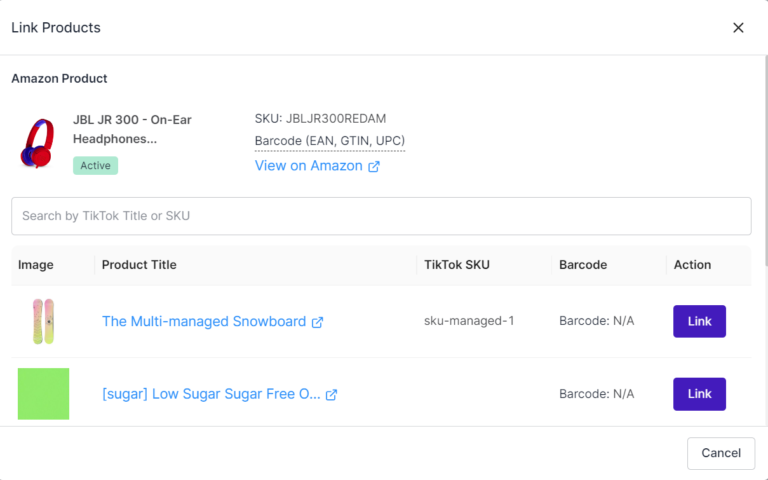Click the red JBL headphones thumbnail
The width and height of the screenshot is (768, 480).
coord(37,143)
